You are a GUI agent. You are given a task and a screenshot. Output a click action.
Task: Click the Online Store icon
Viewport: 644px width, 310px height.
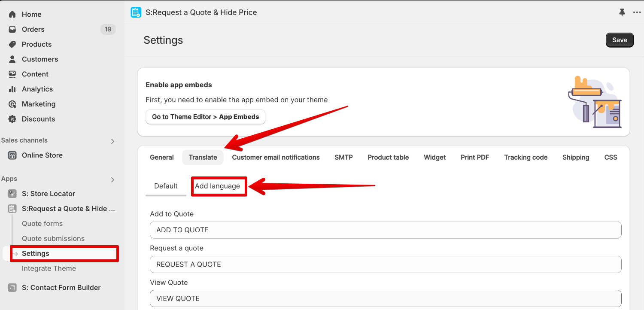[x=12, y=155]
